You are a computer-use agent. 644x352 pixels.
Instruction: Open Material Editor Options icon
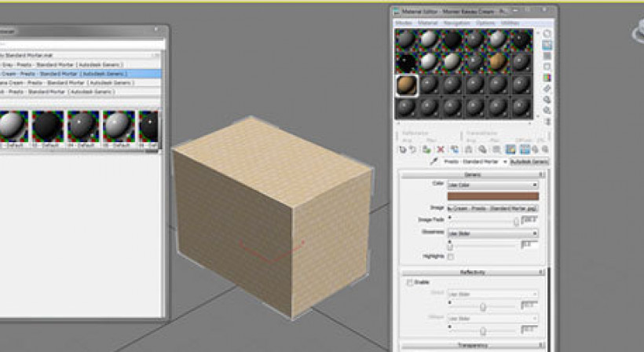click(x=547, y=100)
